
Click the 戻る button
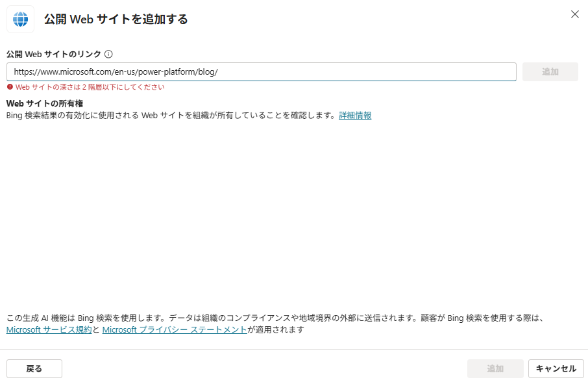pos(34,368)
